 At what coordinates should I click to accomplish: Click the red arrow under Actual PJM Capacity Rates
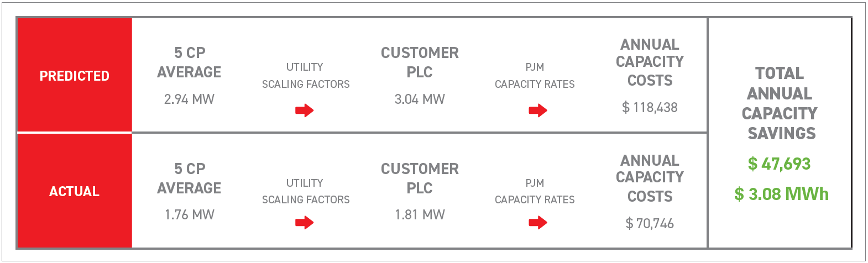pyautogui.click(x=538, y=223)
